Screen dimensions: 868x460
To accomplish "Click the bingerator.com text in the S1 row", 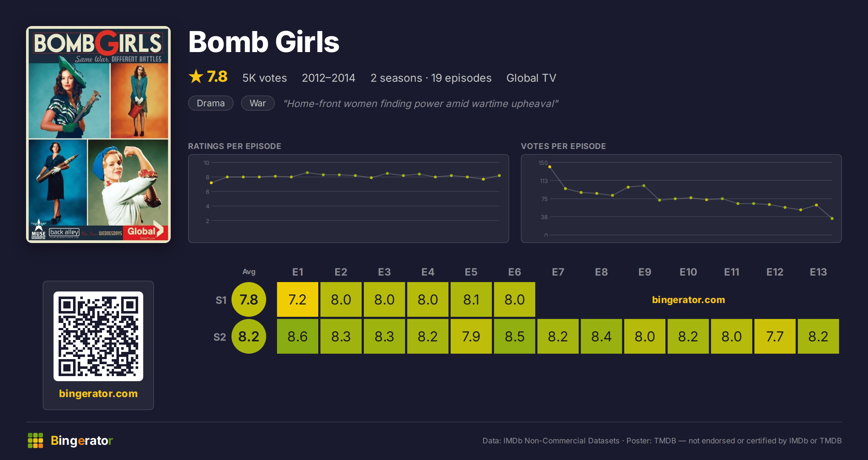I will [x=689, y=299].
